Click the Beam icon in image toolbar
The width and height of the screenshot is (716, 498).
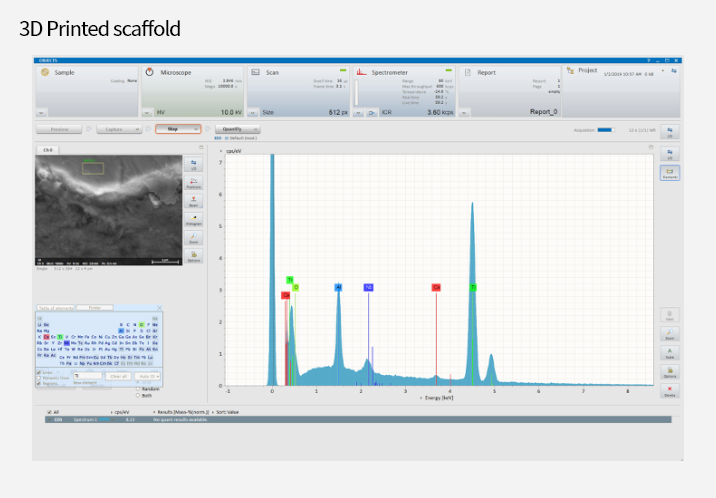(195, 200)
